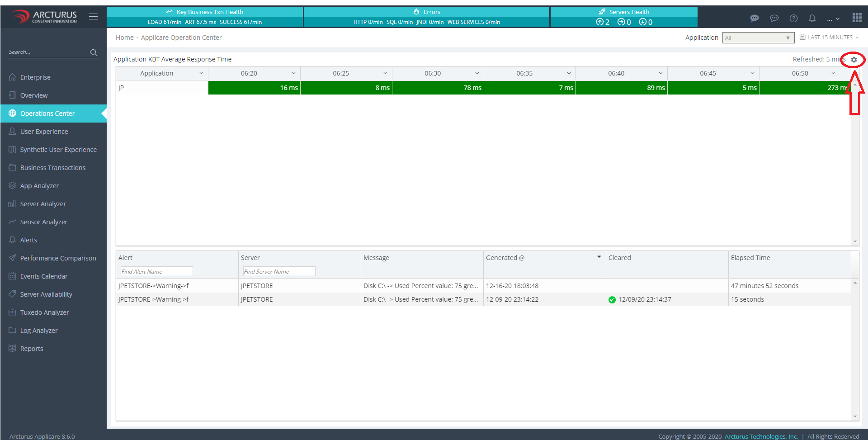Click the green 89 ms response cell

pyautogui.click(x=621, y=88)
